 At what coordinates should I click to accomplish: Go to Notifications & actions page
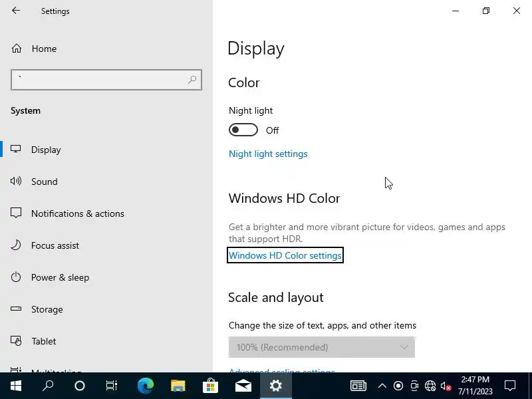point(78,213)
